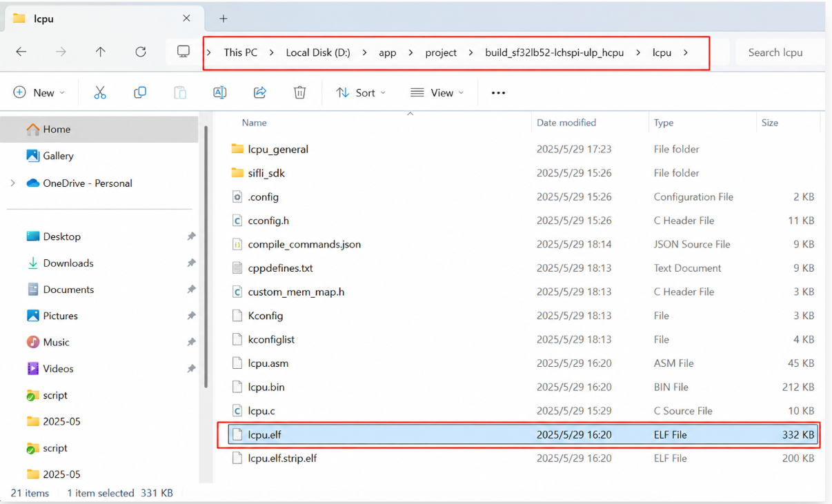The width and height of the screenshot is (832, 504).
Task: Go up one folder level
Action: (101, 52)
